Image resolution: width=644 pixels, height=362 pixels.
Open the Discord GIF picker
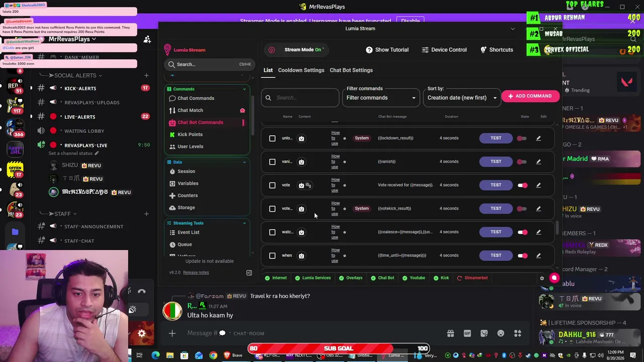tap(467, 333)
